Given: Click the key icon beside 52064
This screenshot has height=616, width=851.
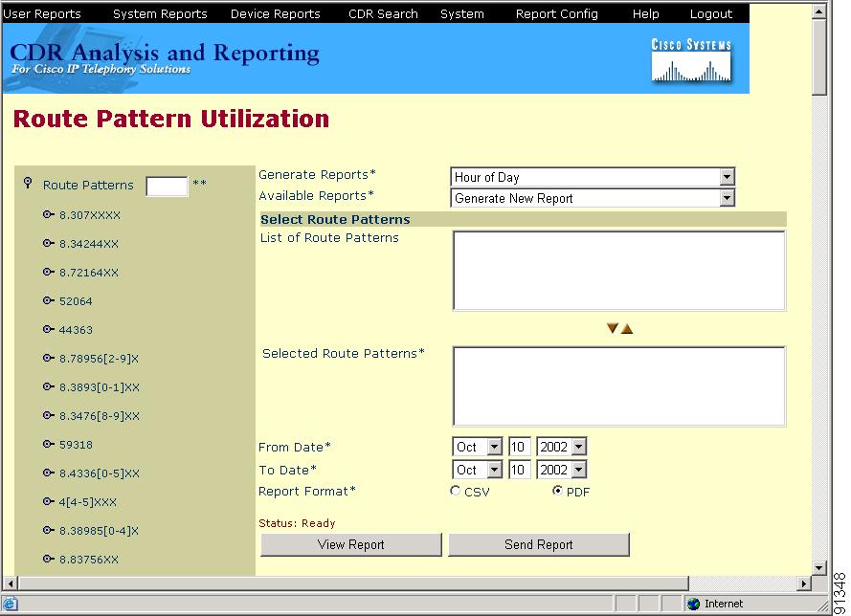Looking at the screenshot, I should pyautogui.click(x=48, y=301).
